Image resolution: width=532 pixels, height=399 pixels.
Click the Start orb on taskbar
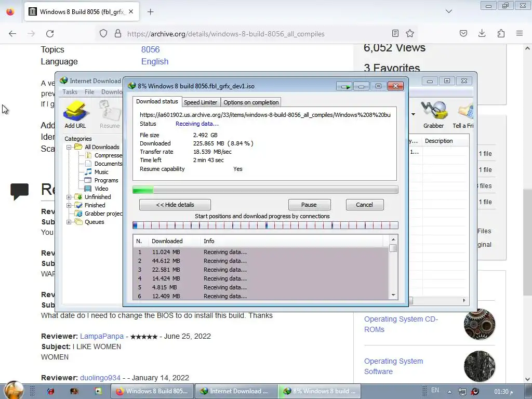[14, 390]
